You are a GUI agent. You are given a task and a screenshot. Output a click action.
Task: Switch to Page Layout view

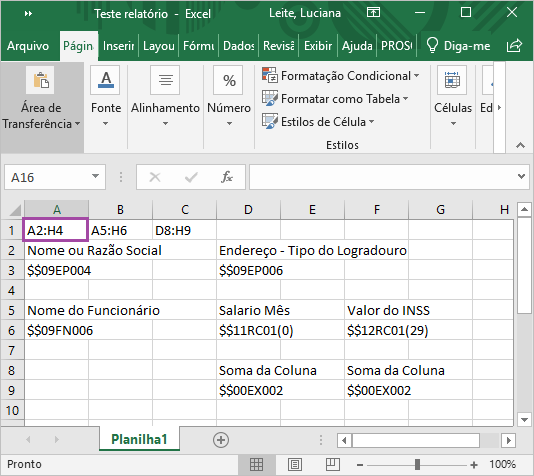294,464
